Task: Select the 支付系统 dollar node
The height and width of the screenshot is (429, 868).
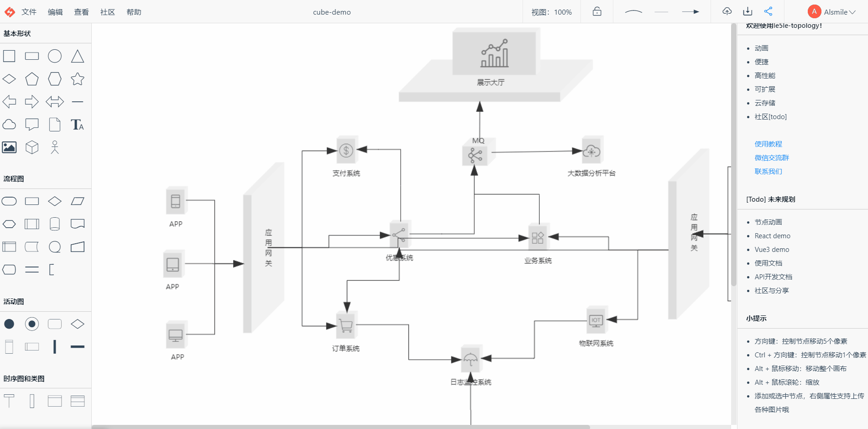Action: 346,150
